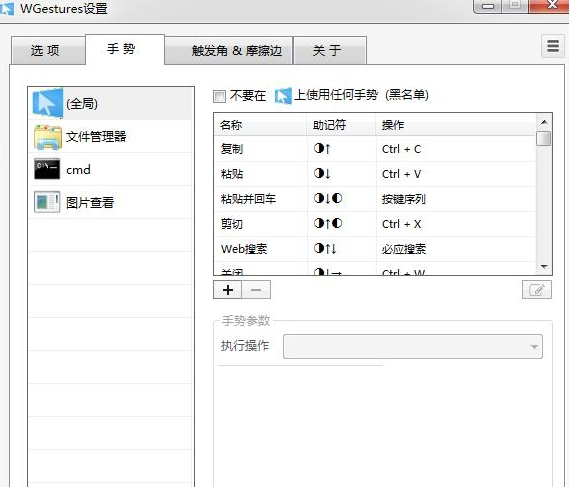Select the 图片查看 image viewer icon
Screen dimensions: 569x487
tap(47, 202)
